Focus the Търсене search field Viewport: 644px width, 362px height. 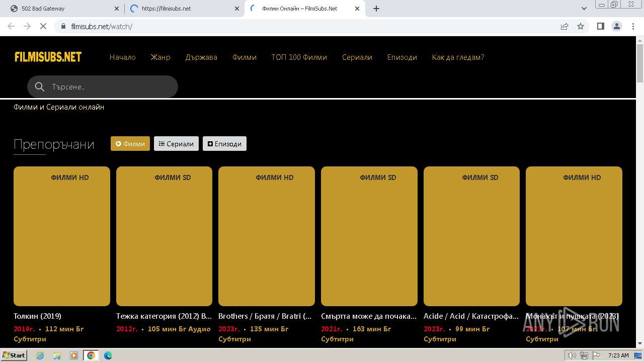[x=103, y=86]
